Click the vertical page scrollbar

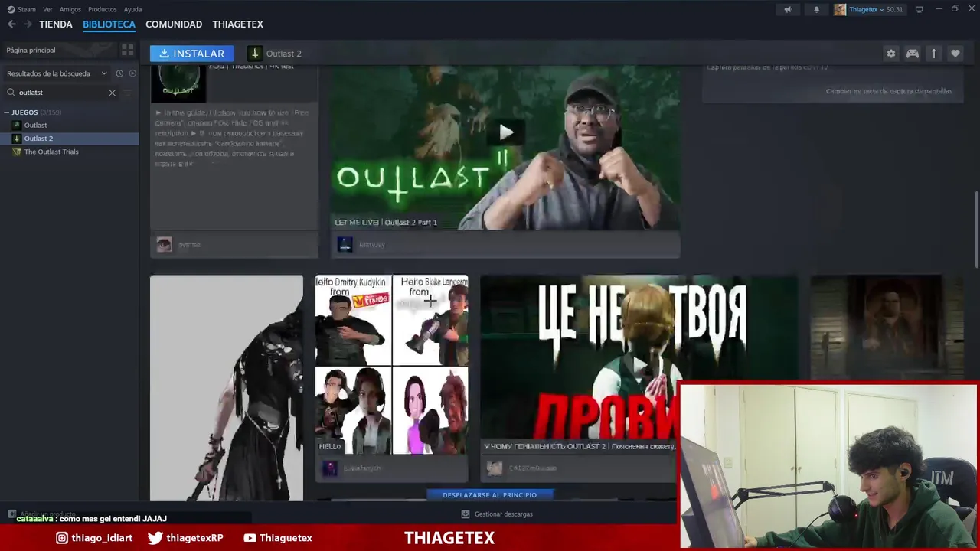[976, 229]
